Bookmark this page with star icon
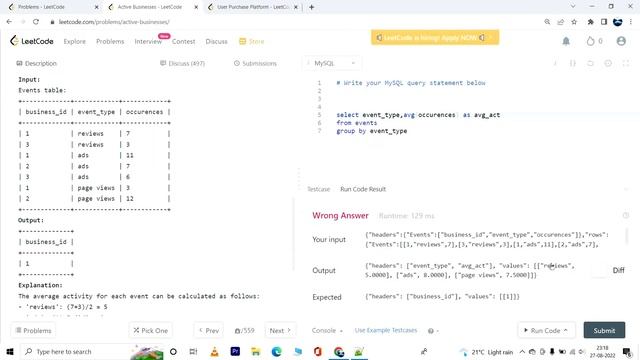Image resolution: width=640 pixels, height=360 pixels. click(574, 22)
